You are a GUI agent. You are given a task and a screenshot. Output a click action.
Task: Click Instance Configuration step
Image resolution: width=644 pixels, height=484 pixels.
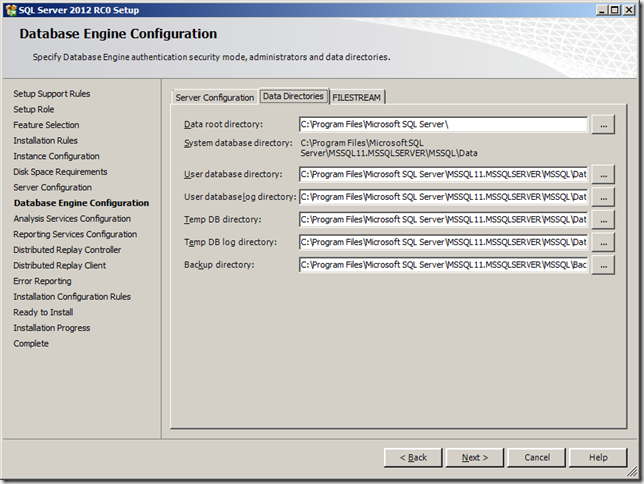tap(56, 156)
